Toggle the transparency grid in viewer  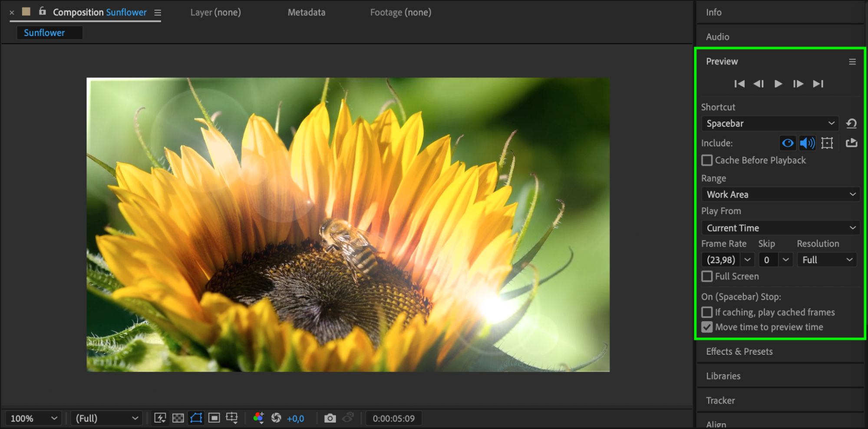click(178, 418)
